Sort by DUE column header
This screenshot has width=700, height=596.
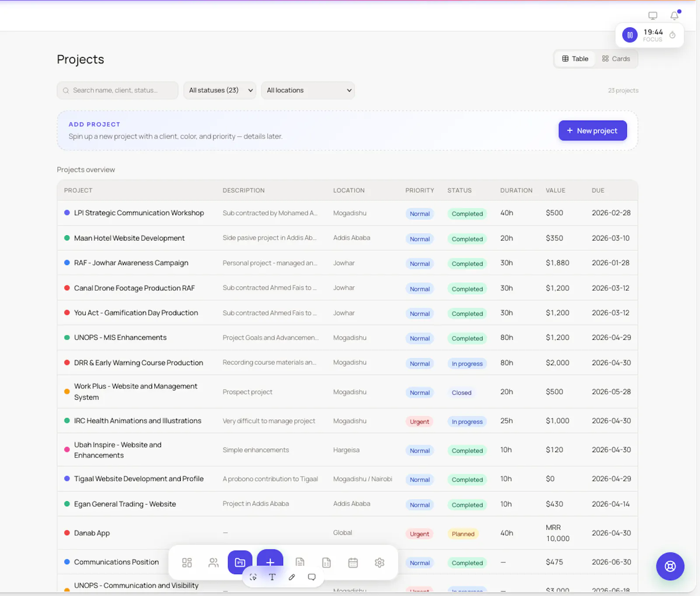(598, 190)
